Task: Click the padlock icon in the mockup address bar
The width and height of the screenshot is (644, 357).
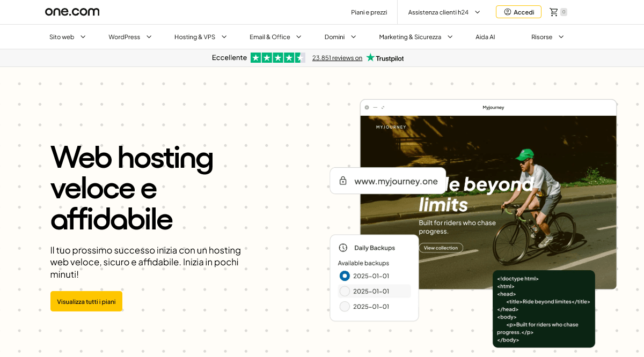Action: pyautogui.click(x=342, y=181)
